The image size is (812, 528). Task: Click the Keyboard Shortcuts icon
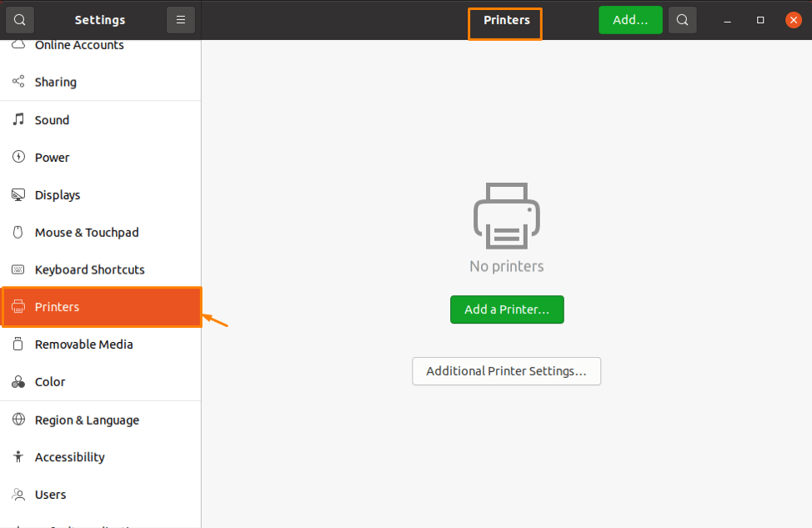coord(18,269)
